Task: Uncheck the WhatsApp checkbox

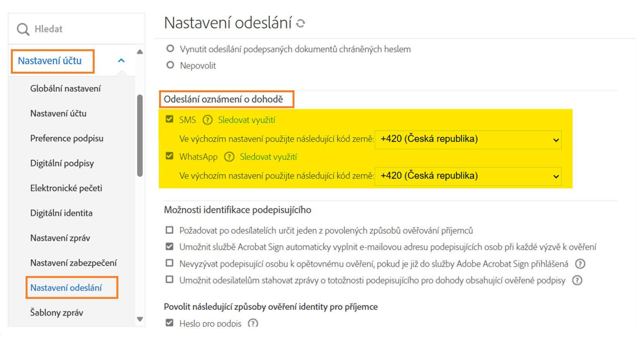Action: point(169,156)
